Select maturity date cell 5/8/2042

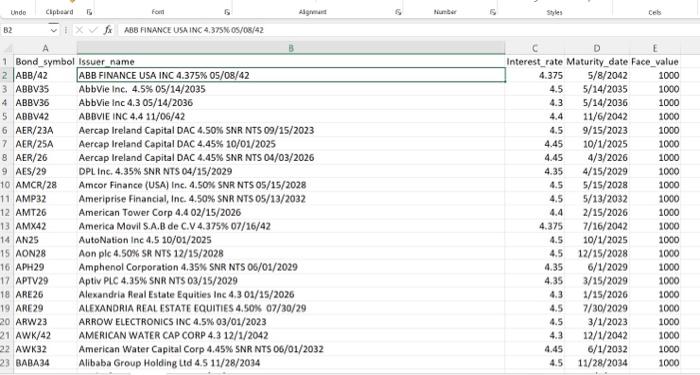pos(597,75)
